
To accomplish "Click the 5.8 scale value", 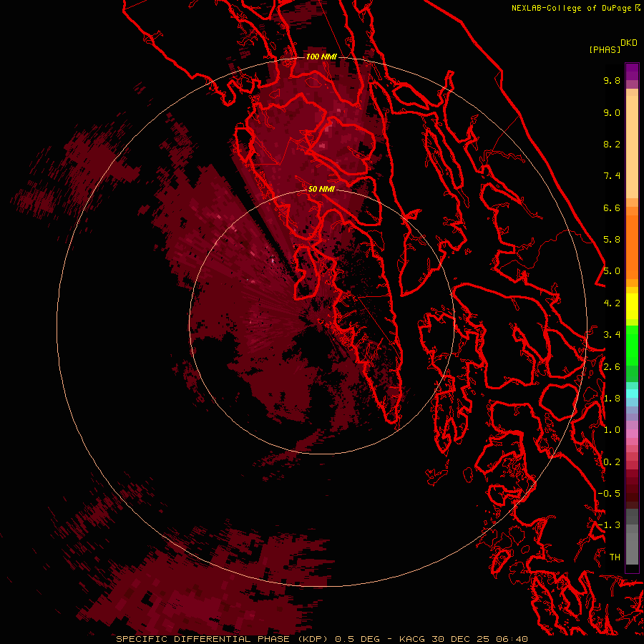I will [612, 240].
